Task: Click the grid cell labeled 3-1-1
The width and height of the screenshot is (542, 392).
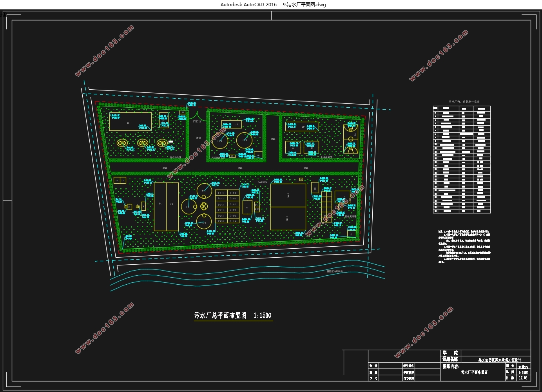Action: point(221,193)
